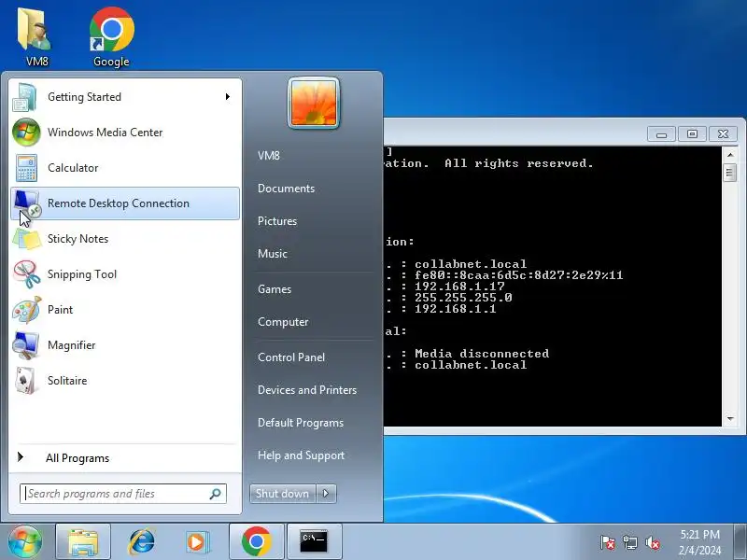
Task: Launch the Magnifier icon
Action: (26, 345)
